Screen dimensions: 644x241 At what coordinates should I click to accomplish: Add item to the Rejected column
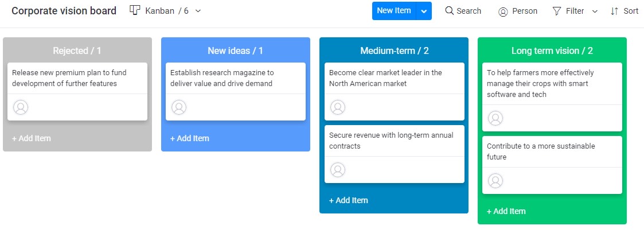pyautogui.click(x=31, y=138)
